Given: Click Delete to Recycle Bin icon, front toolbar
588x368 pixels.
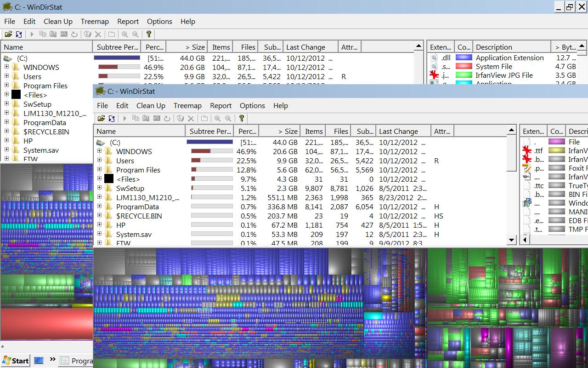Looking at the screenshot, I should click(181, 118).
